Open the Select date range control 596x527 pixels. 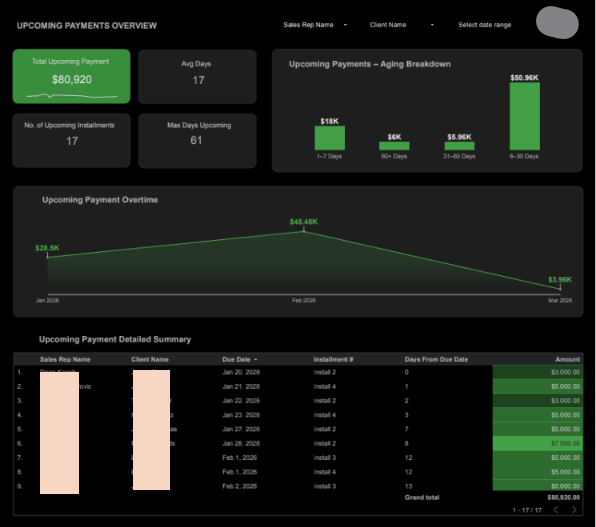(x=484, y=25)
